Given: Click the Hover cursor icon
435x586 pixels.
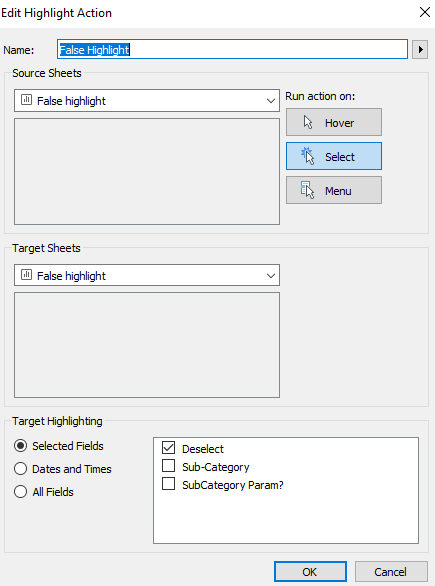Looking at the screenshot, I should click(x=308, y=122).
